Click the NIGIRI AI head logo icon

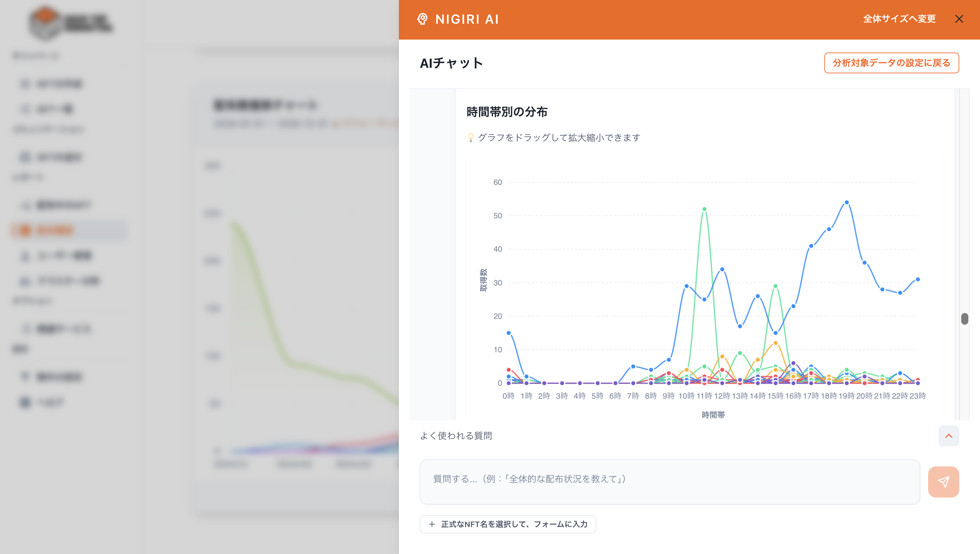(x=422, y=19)
